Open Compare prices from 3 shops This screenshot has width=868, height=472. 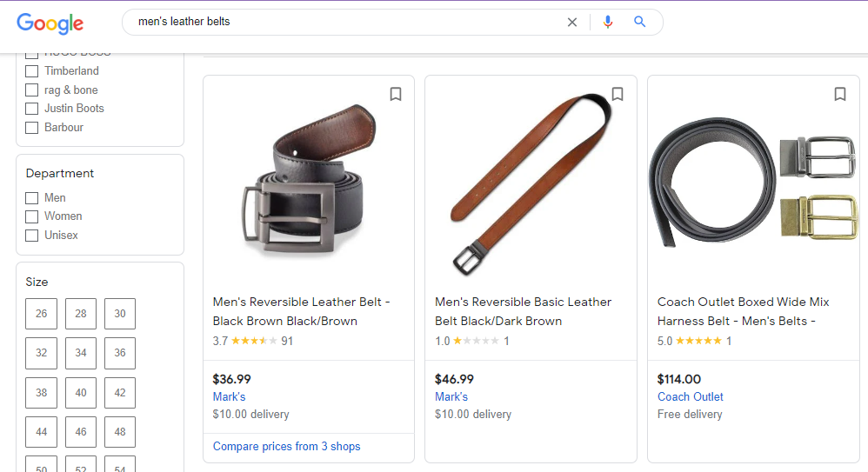pyautogui.click(x=286, y=447)
